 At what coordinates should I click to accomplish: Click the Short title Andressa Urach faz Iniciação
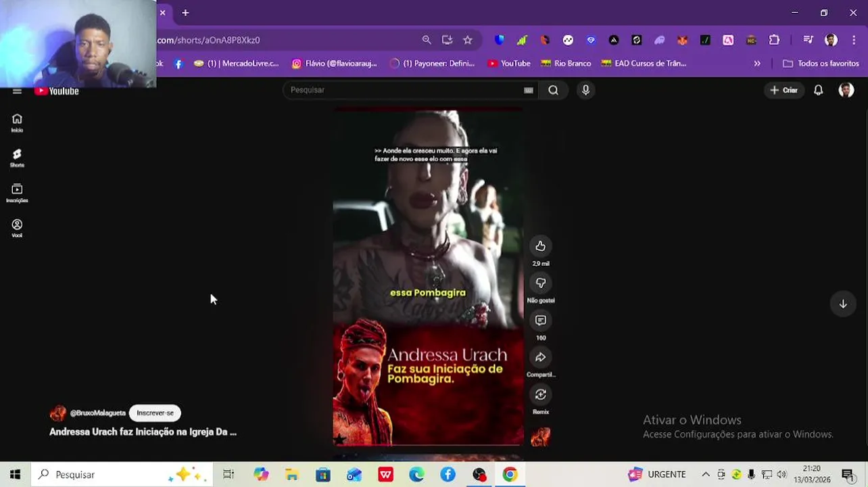pos(143,432)
